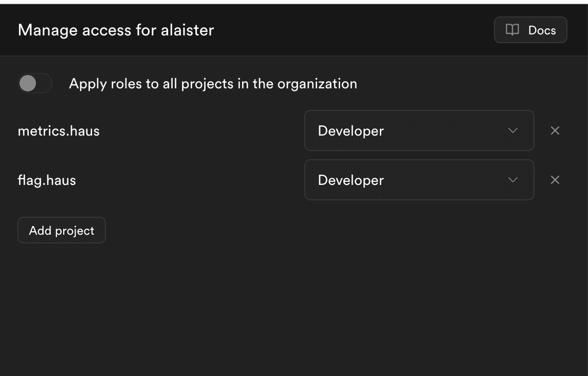Click the header bar area left of Docs
This screenshot has height=376, width=588.
click(353, 30)
